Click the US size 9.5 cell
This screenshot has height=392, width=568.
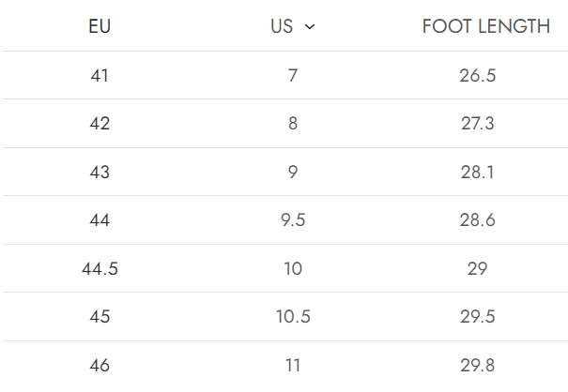point(293,220)
